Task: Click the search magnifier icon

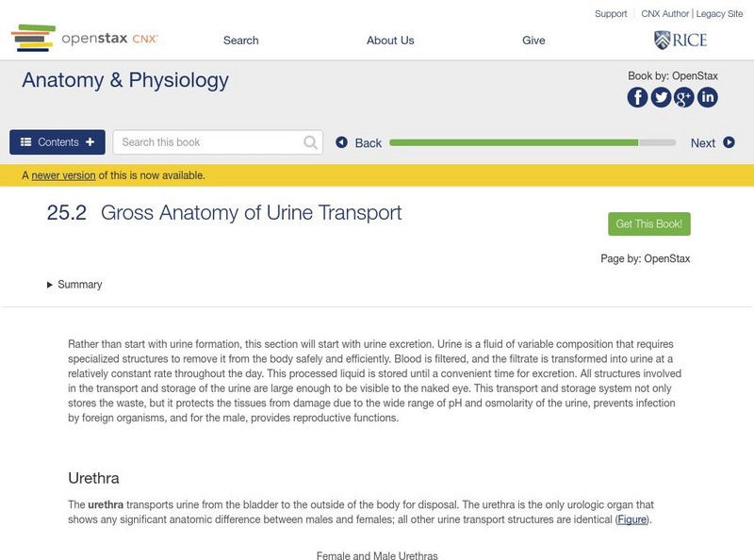Action: tap(311, 142)
